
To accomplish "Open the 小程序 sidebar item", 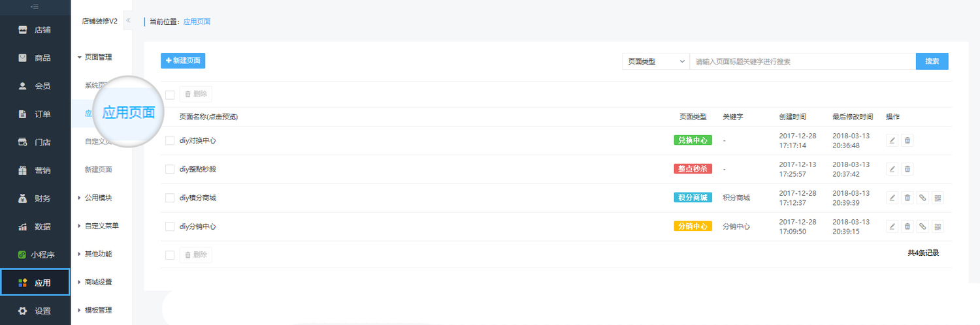I will pos(35,255).
